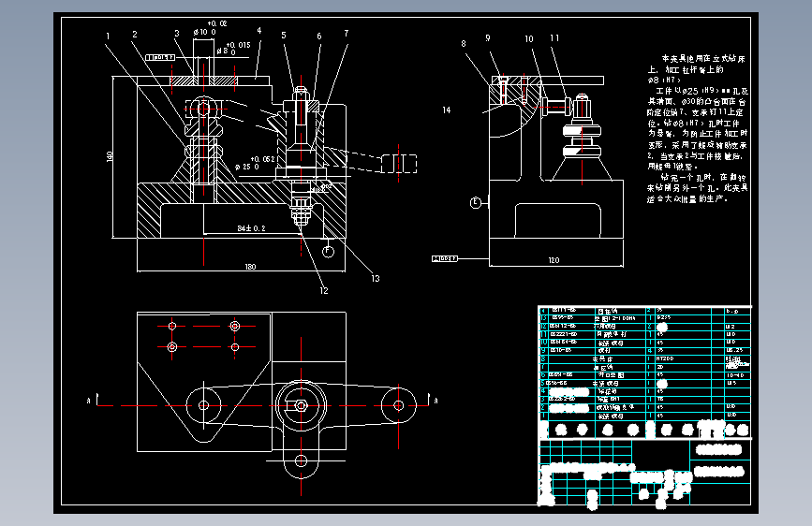812x526 pixels.
Task: Click left section marker 'a' in plan view
Action: [x=89, y=401]
